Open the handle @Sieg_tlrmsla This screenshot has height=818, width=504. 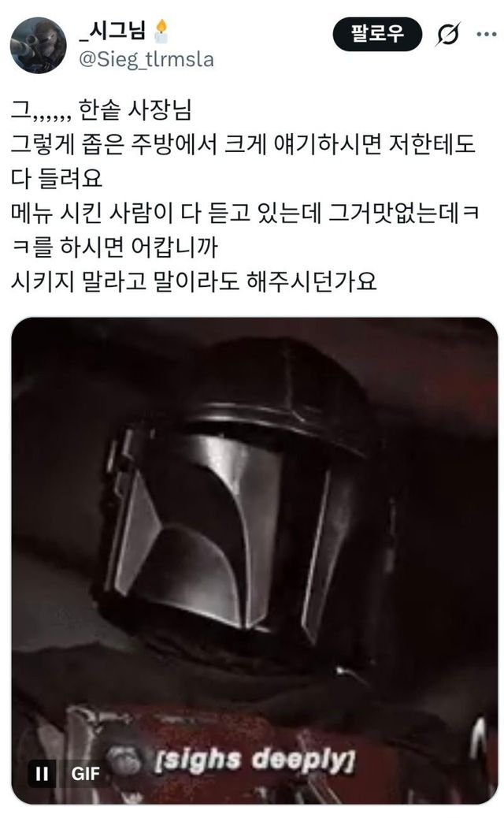[146, 59]
